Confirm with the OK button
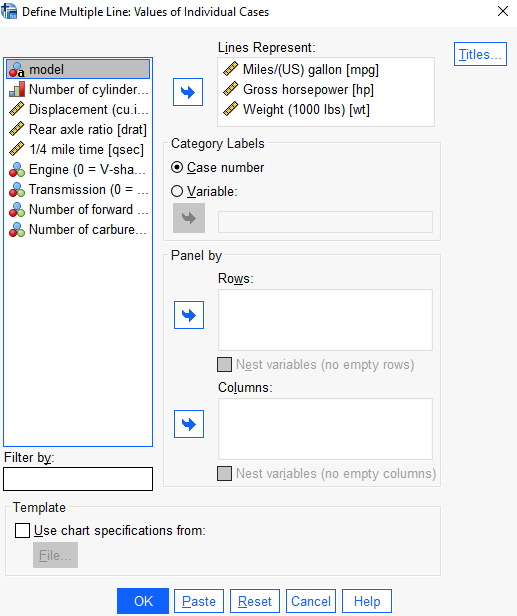Screen dimensions: 517x616 (x=143, y=601)
